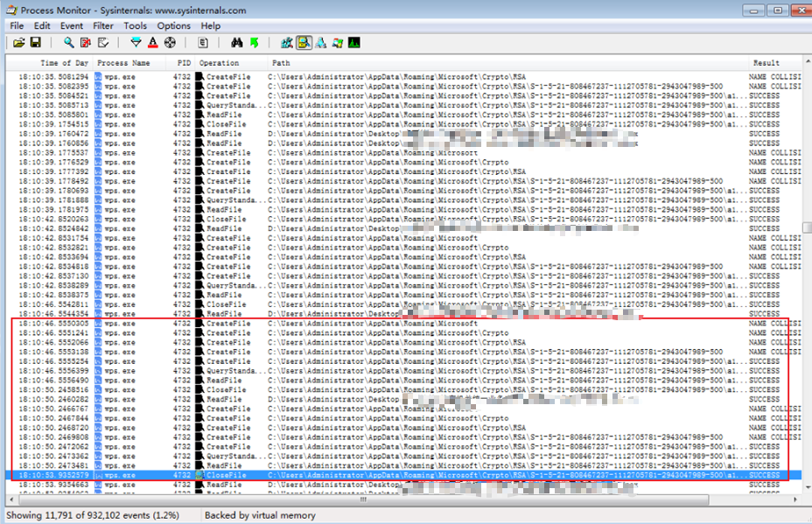Image resolution: width=812 pixels, height=524 pixels.
Task: Click the Operation column header
Action: [x=232, y=63]
